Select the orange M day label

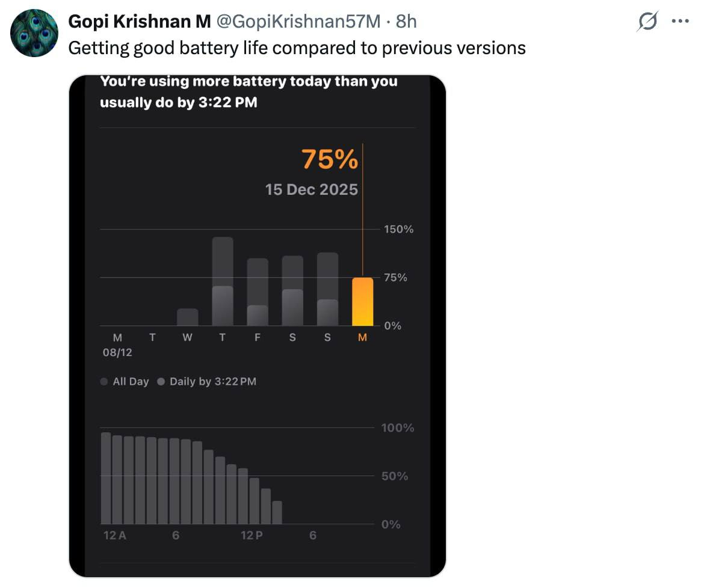coord(362,338)
